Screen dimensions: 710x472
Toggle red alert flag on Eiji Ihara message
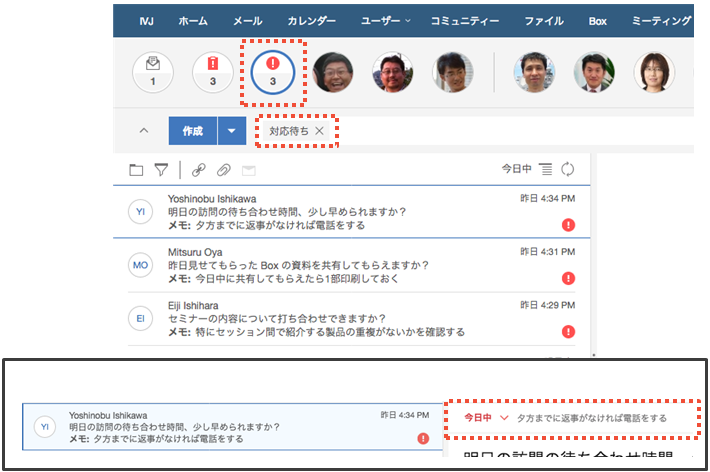pyautogui.click(x=569, y=331)
